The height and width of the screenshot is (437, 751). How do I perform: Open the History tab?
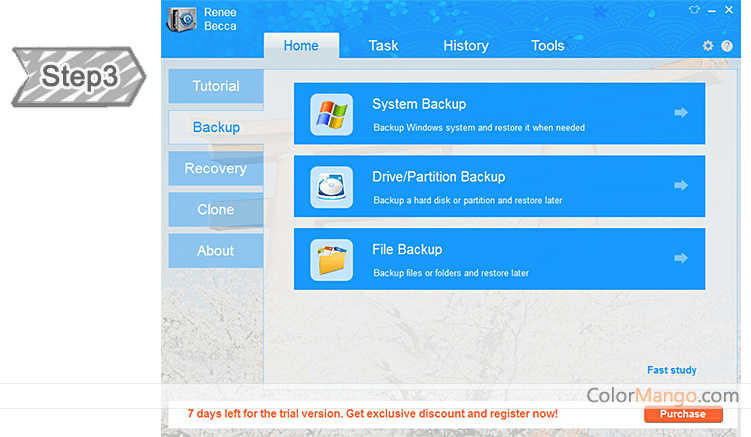click(x=465, y=46)
